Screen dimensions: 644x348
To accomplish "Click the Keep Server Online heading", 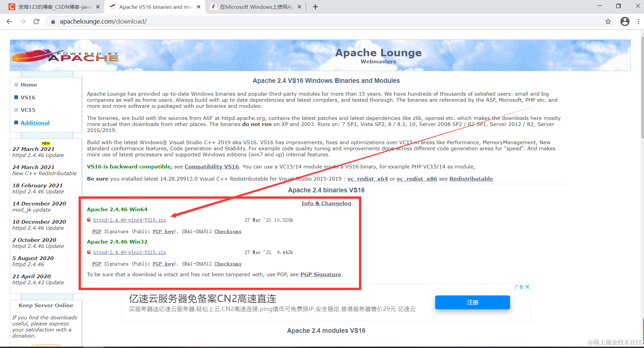I will (46, 306).
